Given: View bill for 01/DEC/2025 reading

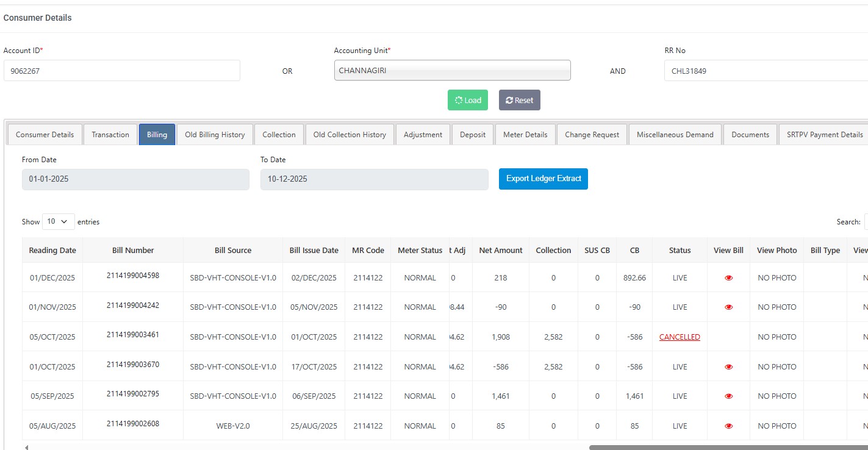Looking at the screenshot, I should (728, 278).
